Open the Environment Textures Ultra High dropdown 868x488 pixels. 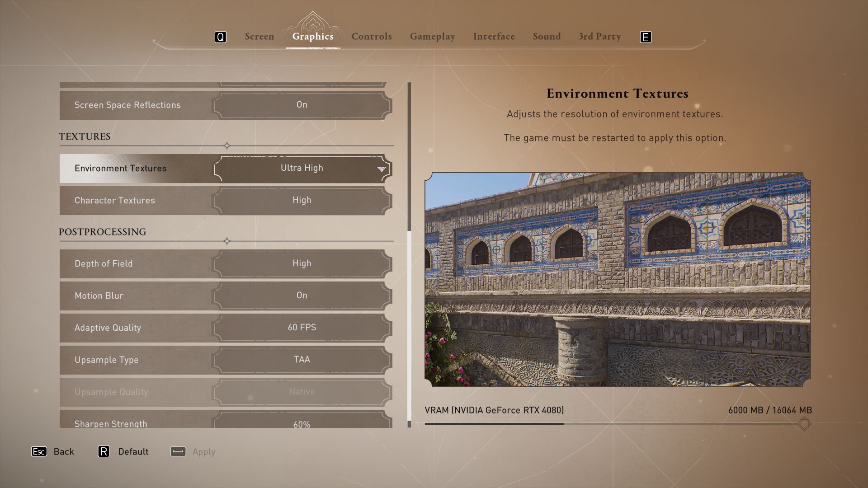pos(302,168)
